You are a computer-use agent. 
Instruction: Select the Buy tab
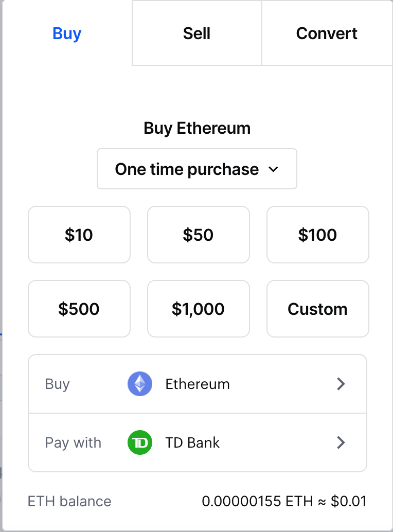click(x=66, y=33)
